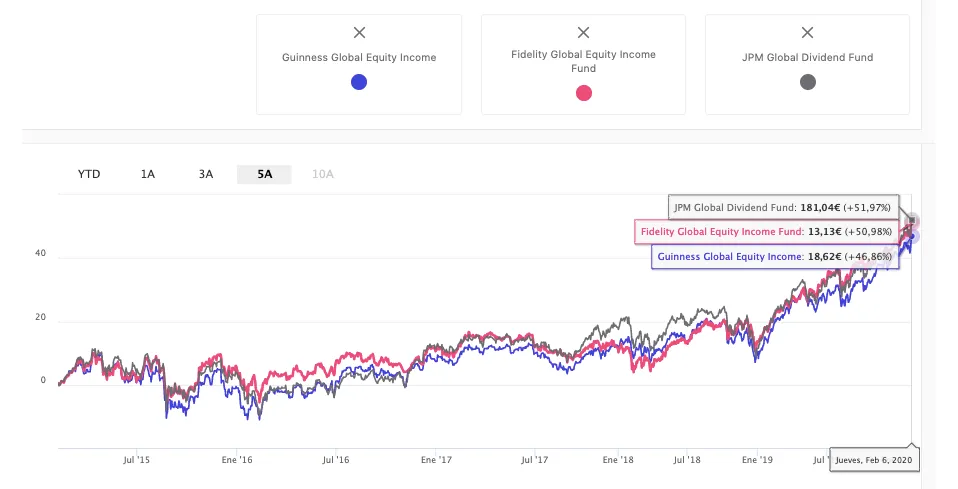Screen dimensions: 958x489
Task: Click the blue Guinness color dot
Action: 359,82
